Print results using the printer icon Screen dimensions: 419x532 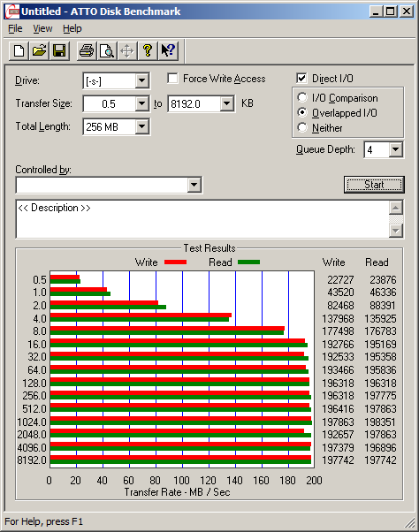point(87,51)
